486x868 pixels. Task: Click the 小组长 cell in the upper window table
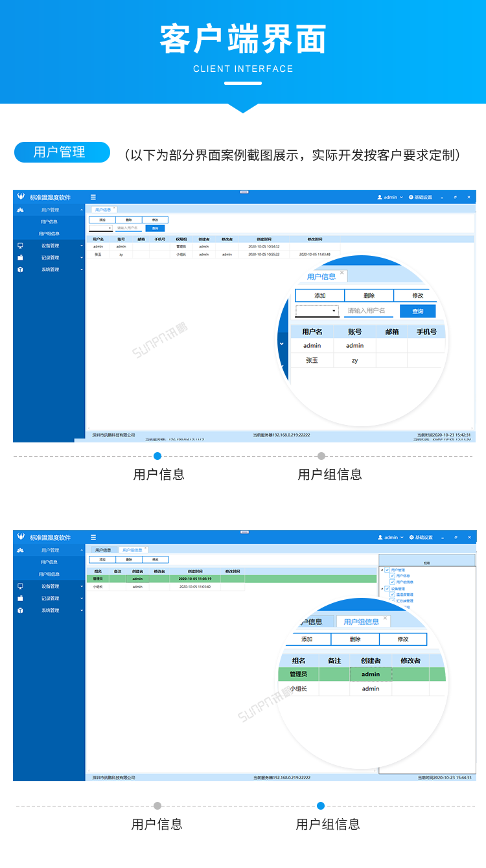pos(181,255)
